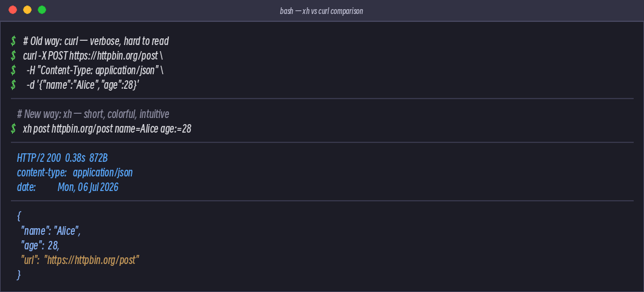Click the yellow minimize window button
The height and width of the screenshot is (292, 644).
[27, 10]
